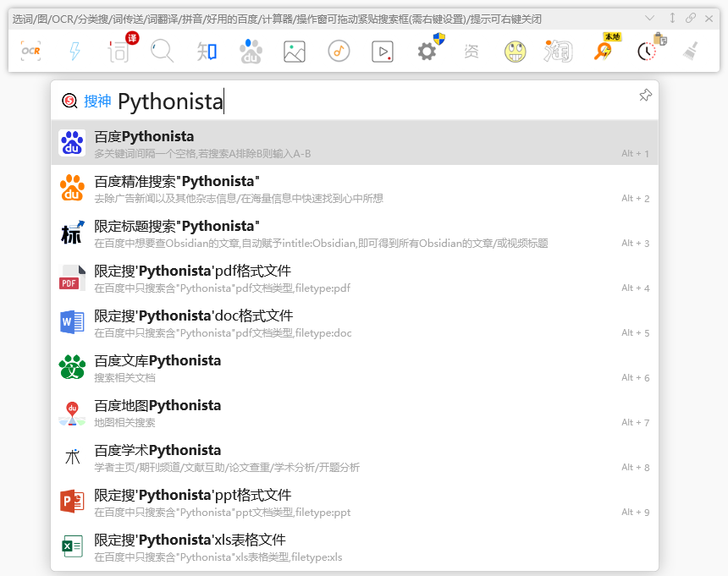The width and height of the screenshot is (728, 576).
Task: Click description starting 学者主页/期刊频道
Action: coord(227,468)
